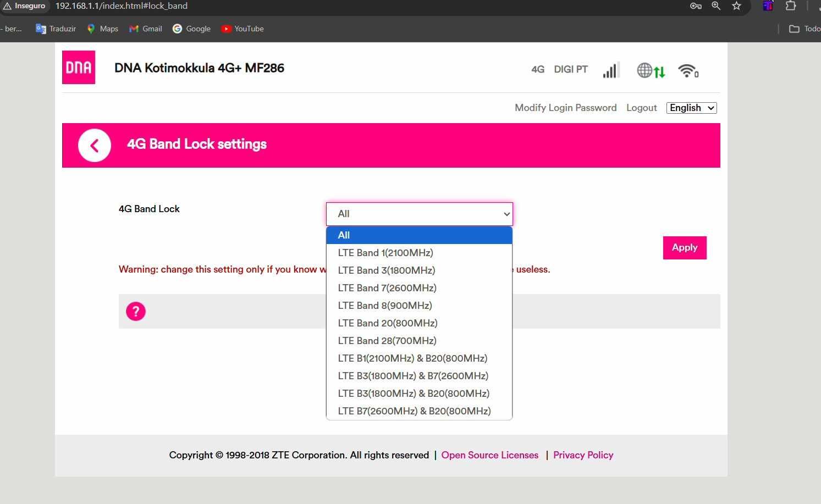
Task: Select LTE B3(1800MHz) & B7(2600MHz)
Action: click(420, 376)
